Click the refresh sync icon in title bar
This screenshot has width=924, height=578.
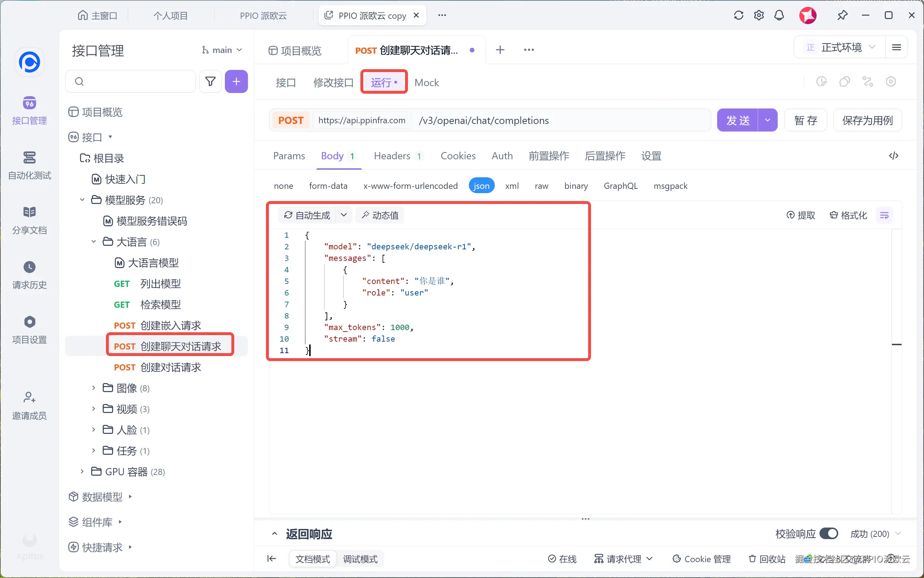pos(739,15)
